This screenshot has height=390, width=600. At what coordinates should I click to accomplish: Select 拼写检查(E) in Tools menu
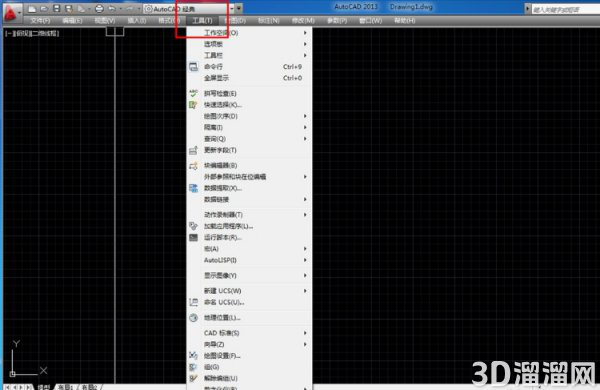249,93
